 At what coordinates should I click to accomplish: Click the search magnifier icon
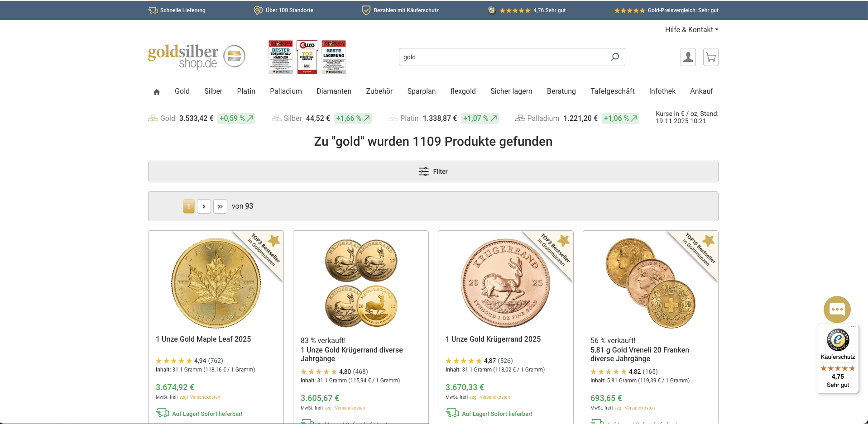point(614,57)
